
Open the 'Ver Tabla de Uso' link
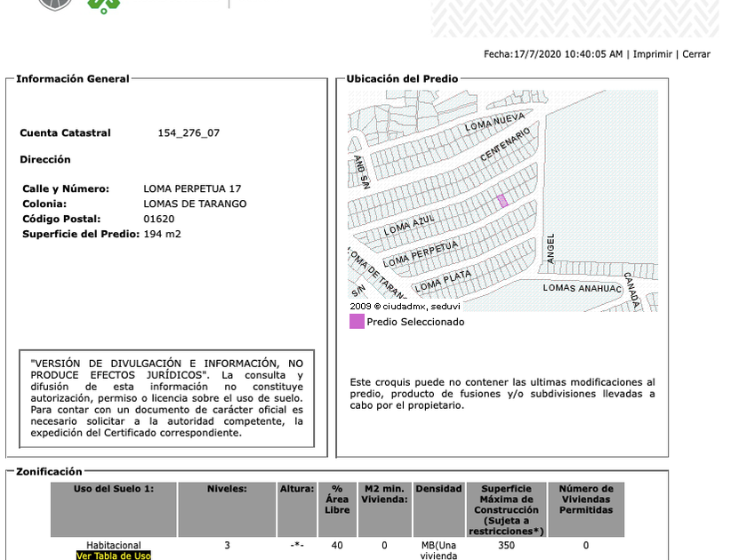[x=114, y=556]
